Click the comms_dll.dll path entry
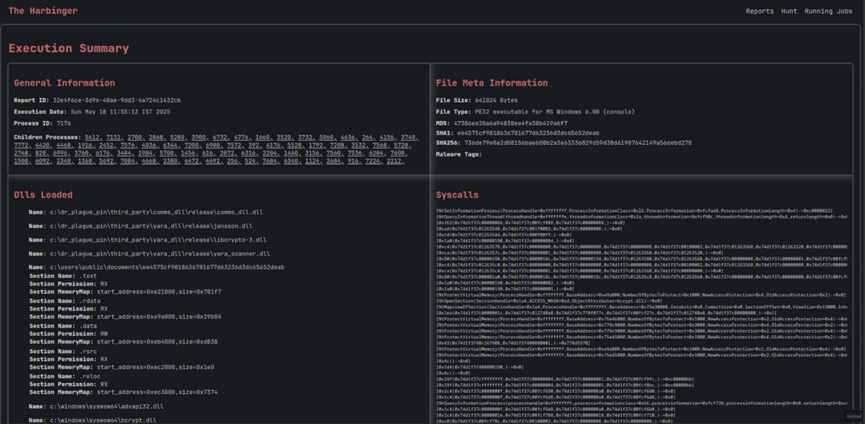This screenshot has height=424, width=865. pos(156,212)
